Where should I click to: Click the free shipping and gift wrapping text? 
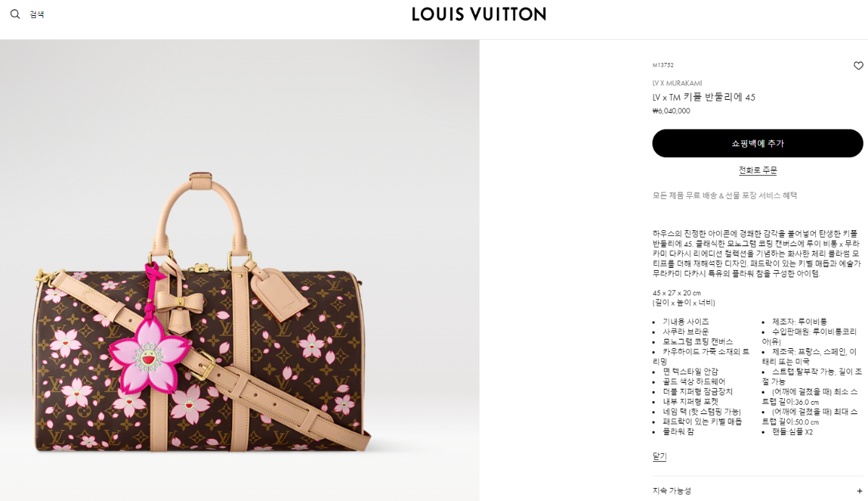[725, 195]
